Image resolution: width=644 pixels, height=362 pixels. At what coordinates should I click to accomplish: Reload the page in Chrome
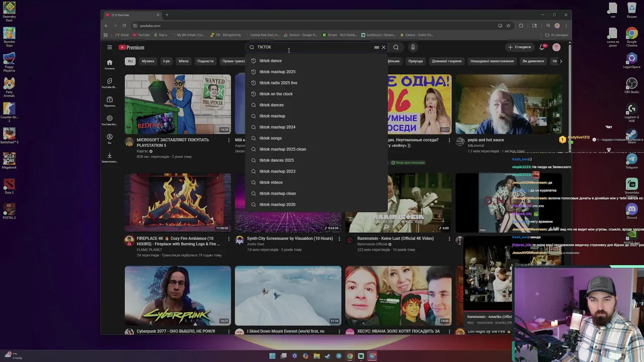124,26
